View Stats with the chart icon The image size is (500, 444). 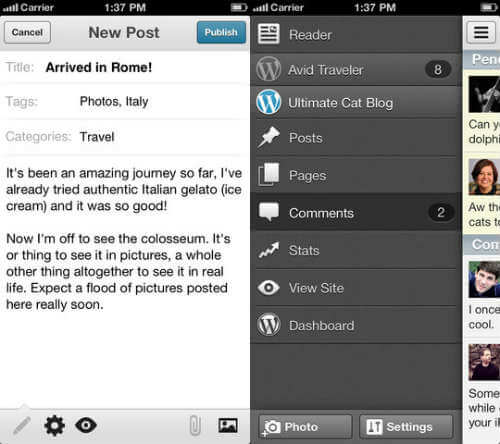coord(356,250)
